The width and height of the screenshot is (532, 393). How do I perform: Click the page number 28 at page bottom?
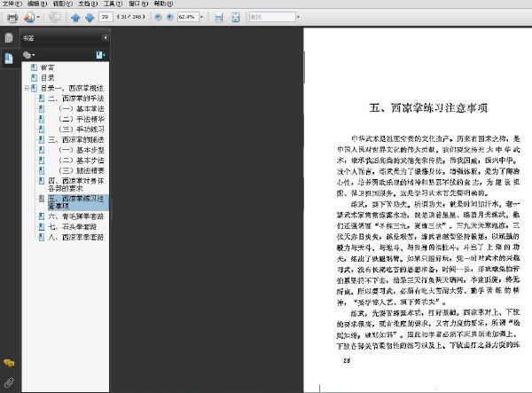coord(347,361)
